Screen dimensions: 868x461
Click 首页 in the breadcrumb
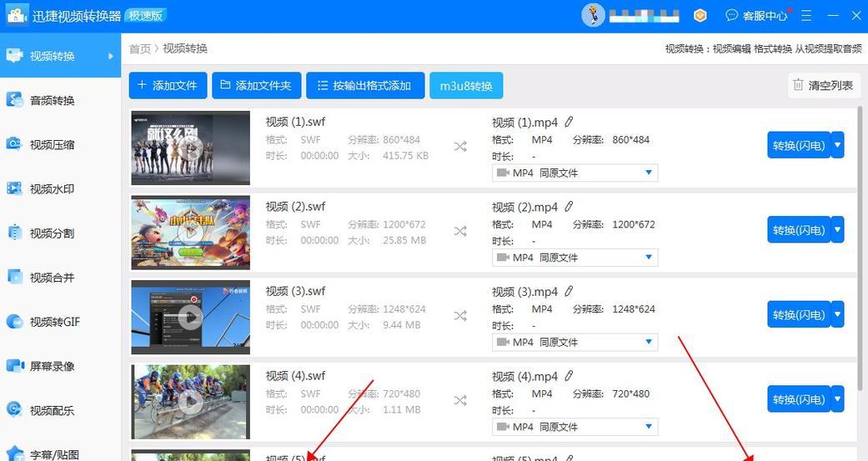[x=139, y=48]
